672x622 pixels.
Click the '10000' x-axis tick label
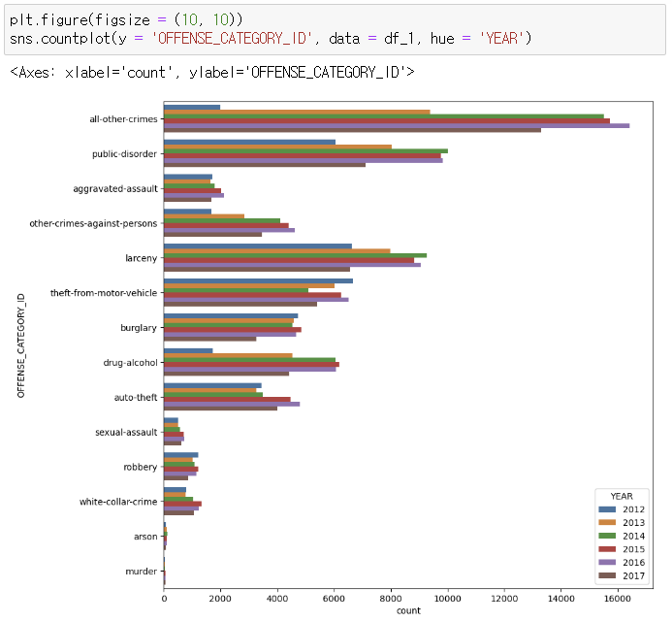click(447, 599)
